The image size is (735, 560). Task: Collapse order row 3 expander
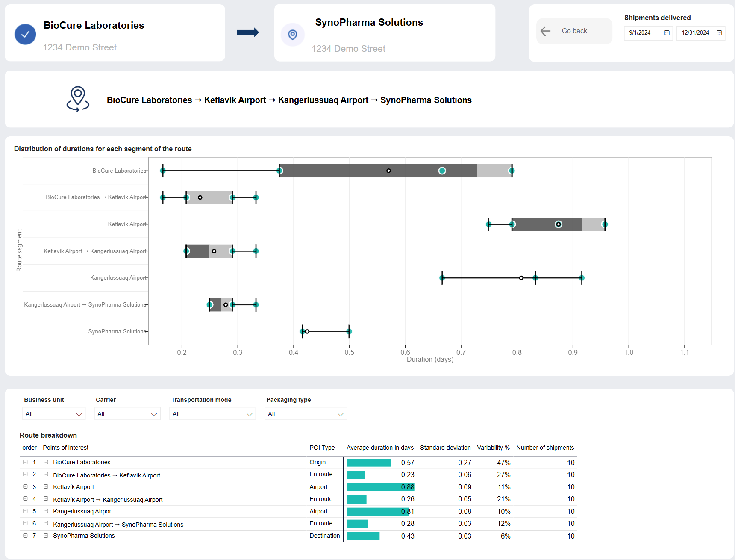click(25, 486)
